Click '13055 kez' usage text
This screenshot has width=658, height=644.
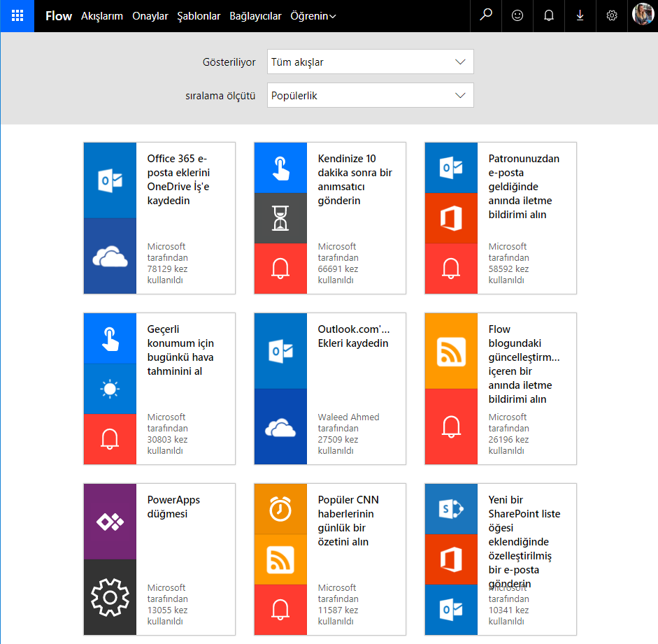[x=167, y=610]
